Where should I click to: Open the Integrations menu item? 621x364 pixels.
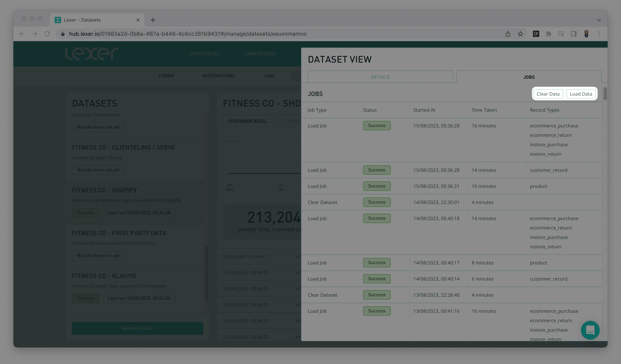219,76
